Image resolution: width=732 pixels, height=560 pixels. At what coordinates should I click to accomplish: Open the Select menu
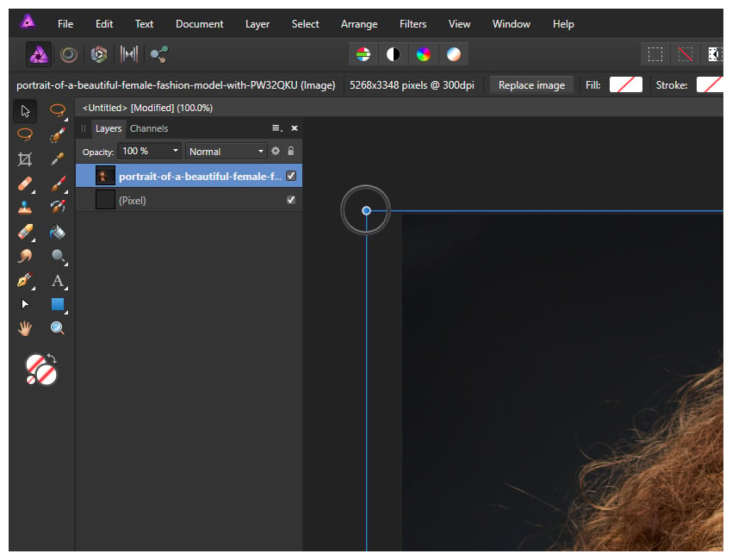tap(306, 24)
